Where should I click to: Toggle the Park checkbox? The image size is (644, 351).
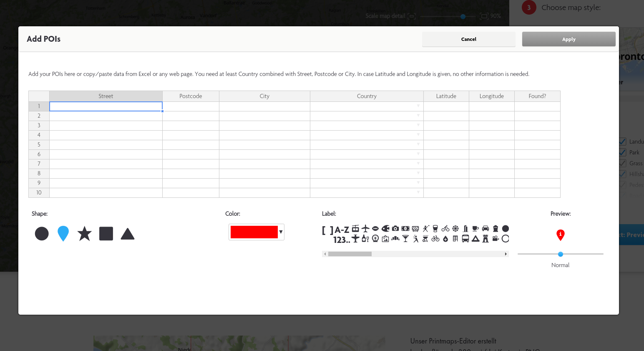(623, 152)
